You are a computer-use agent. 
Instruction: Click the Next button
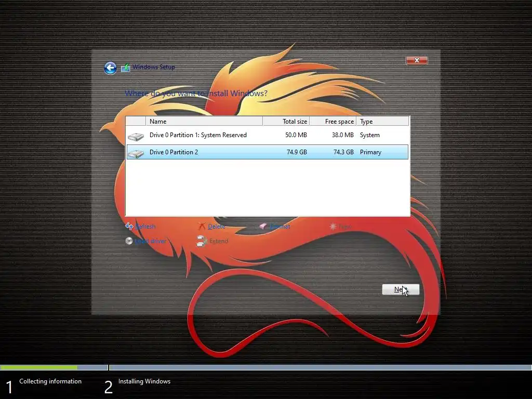(401, 289)
